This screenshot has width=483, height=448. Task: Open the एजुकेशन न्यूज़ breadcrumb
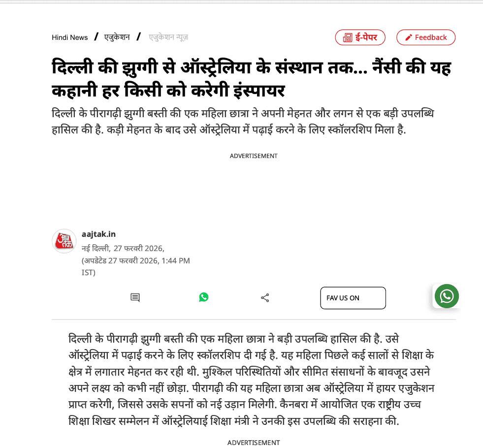(x=168, y=37)
